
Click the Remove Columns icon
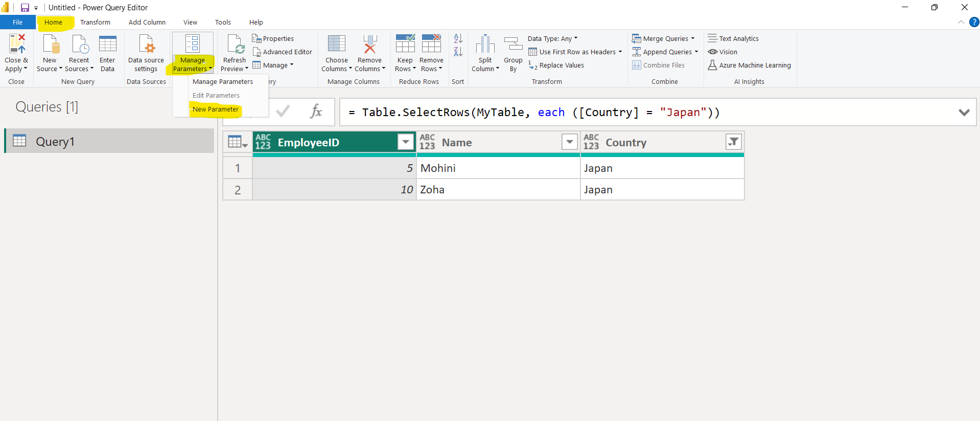369,45
